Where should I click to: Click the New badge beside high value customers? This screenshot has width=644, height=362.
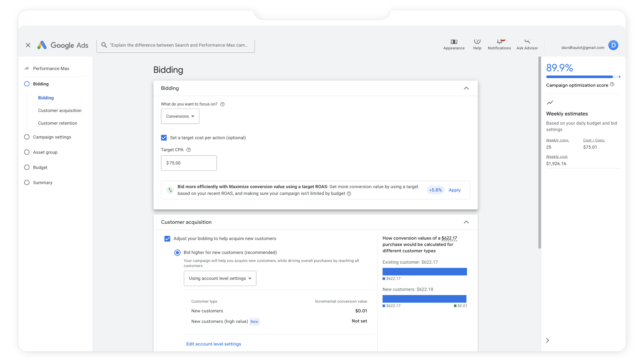(254, 322)
